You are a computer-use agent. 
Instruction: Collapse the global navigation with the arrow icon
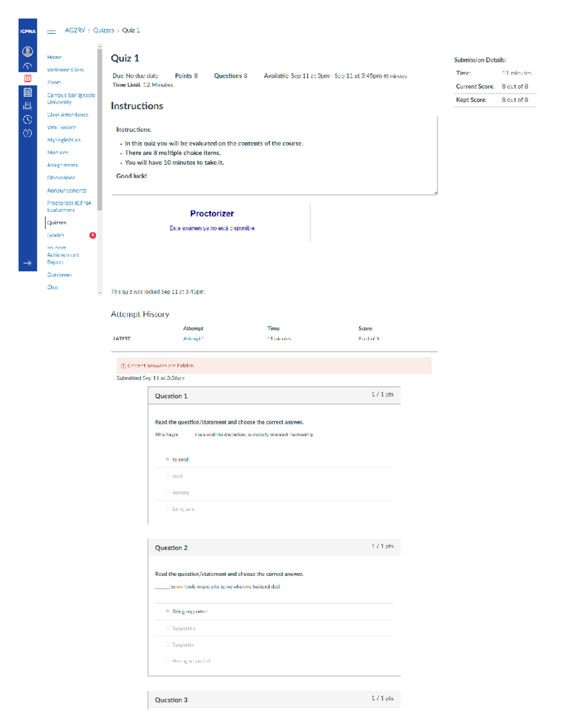pyautogui.click(x=27, y=263)
